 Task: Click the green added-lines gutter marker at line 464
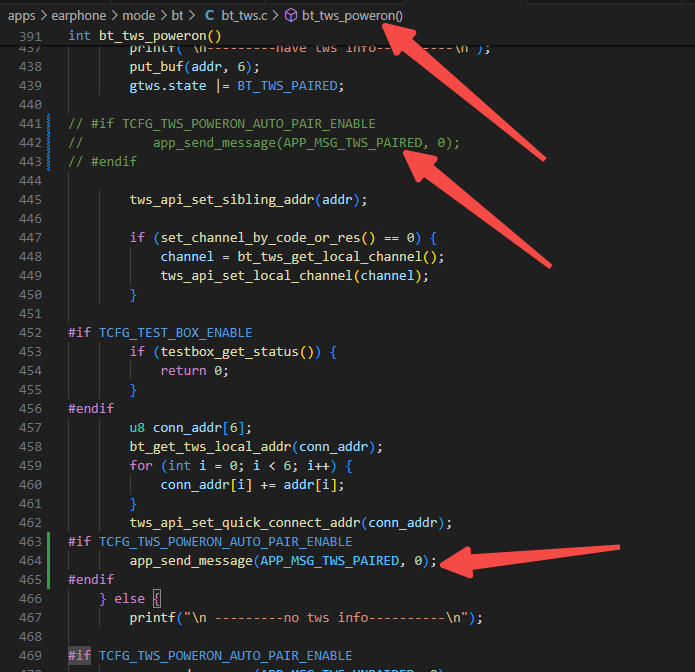click(48, 561)
